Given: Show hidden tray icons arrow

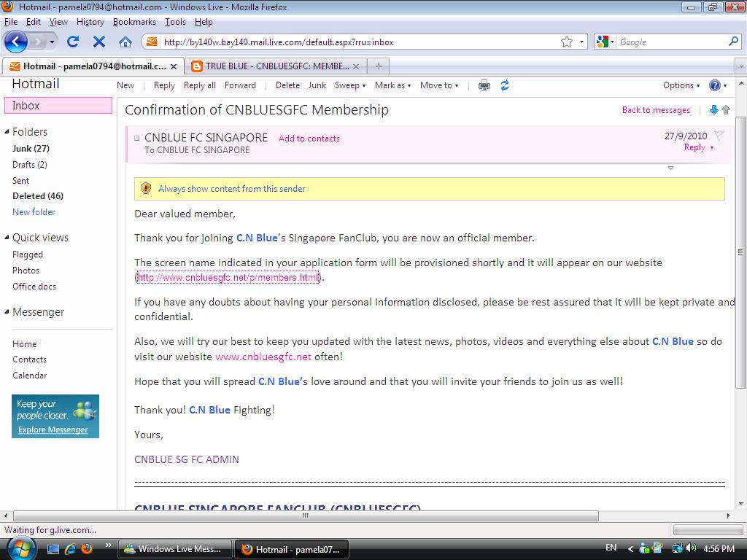Looking at the screenshot, I should pos(630,548).
